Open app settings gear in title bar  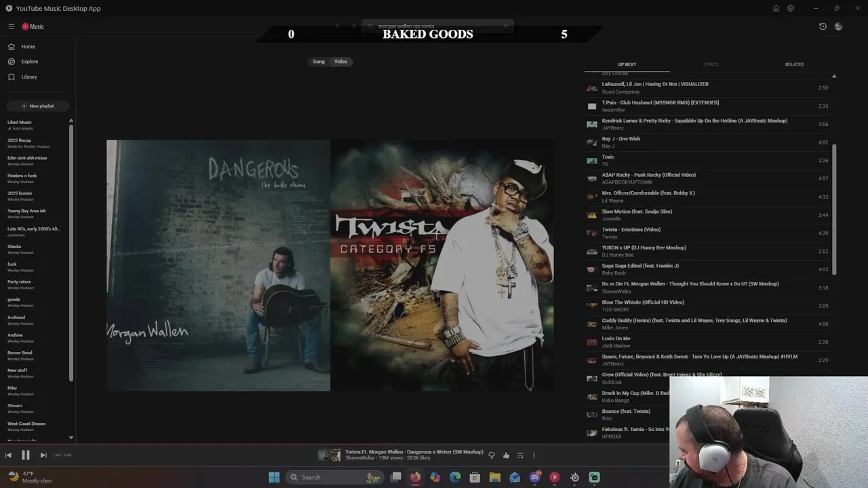coord(791,8)
